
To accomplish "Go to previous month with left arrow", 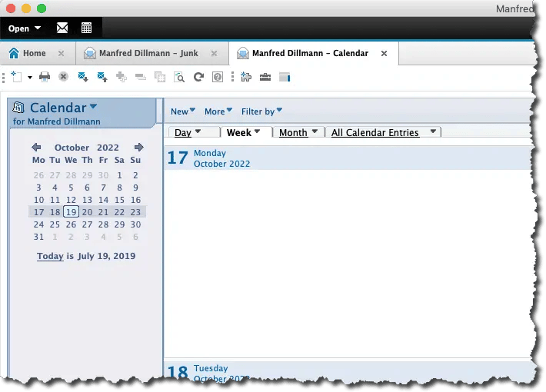I will pyautogui.click(x=36, y=148).
